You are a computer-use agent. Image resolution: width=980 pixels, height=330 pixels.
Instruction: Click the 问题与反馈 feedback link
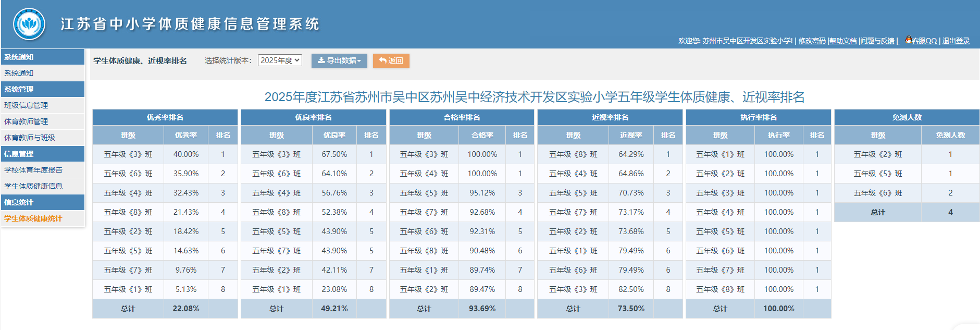point(877,41)
